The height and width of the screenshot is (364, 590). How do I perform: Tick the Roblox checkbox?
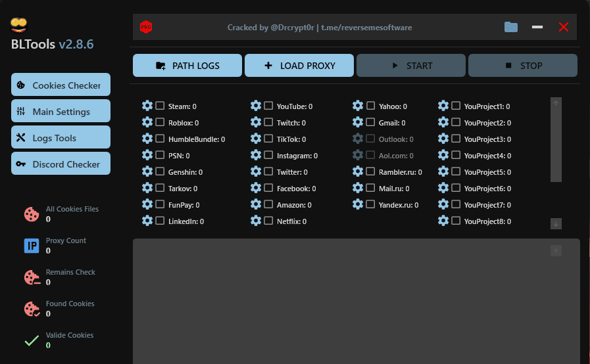pyautogui.click(x=160, y=122)
